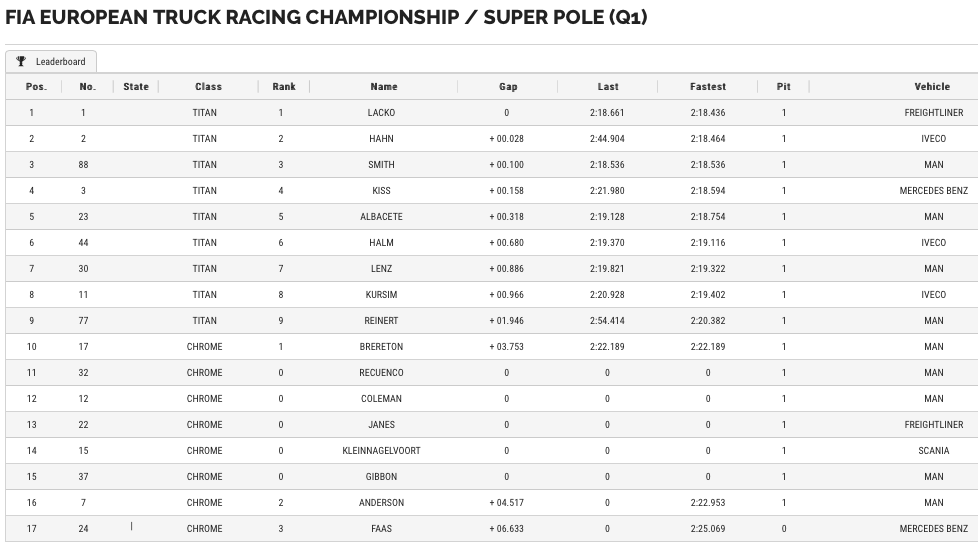The image size is (978, 551).
Task: Sort by Fastest lap column header
Action: coord(708,87)
